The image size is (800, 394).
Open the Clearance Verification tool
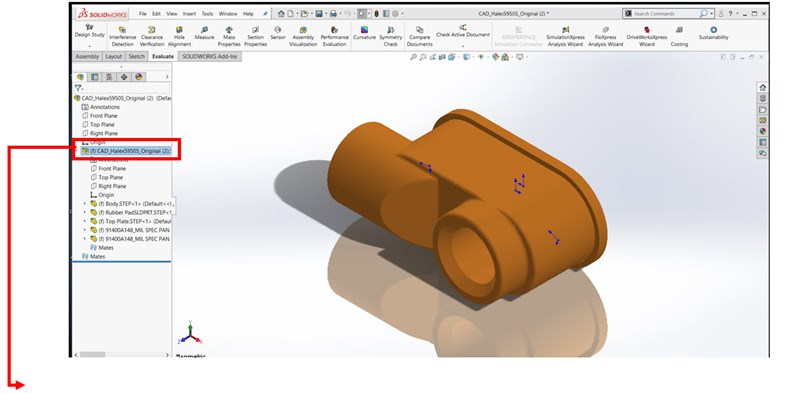click(x=152, y=36)
